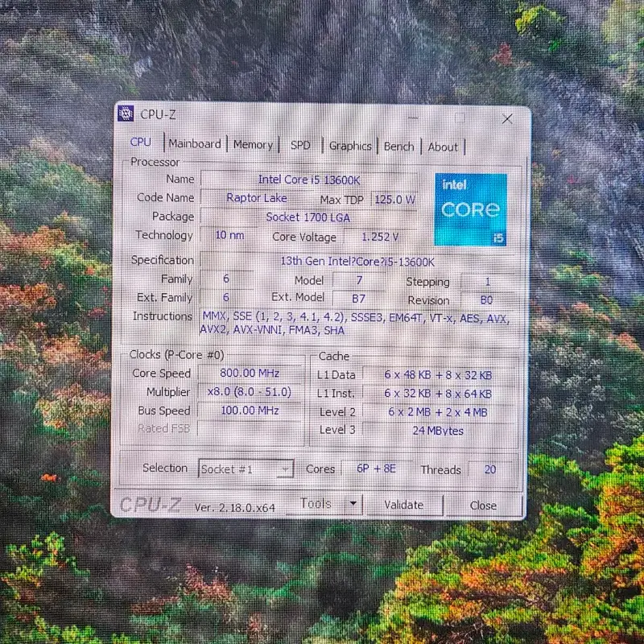The width and height of the screenshot is (644, 644).
Task: Click the 1.252 V core voltage value
Action: point(380,237)
